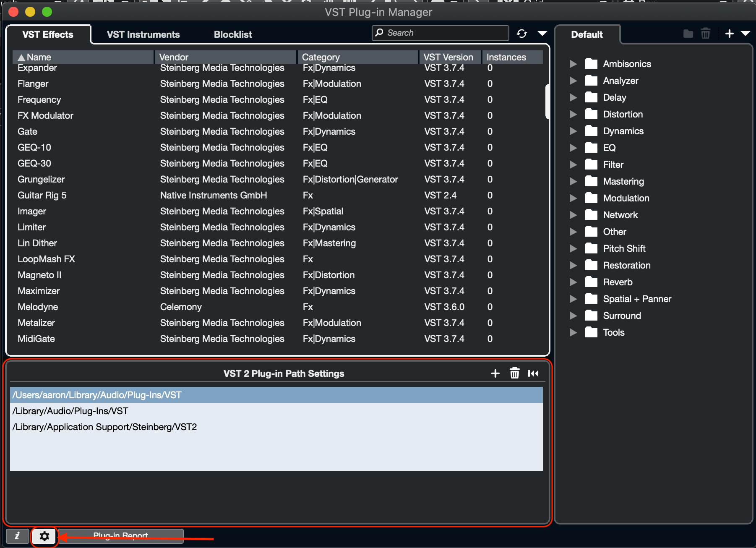Select the Other folder icon
The image size is (756, 548).
coord(591,231)
